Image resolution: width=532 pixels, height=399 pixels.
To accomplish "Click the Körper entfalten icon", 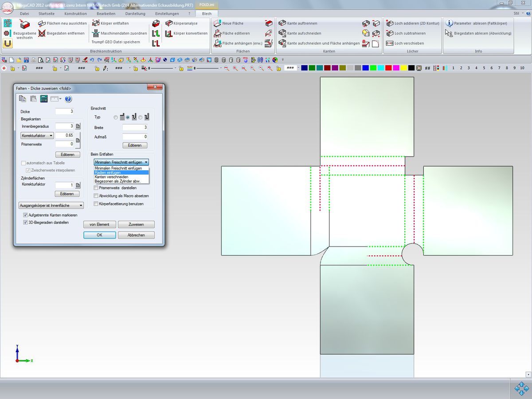I will pos(96,23).
